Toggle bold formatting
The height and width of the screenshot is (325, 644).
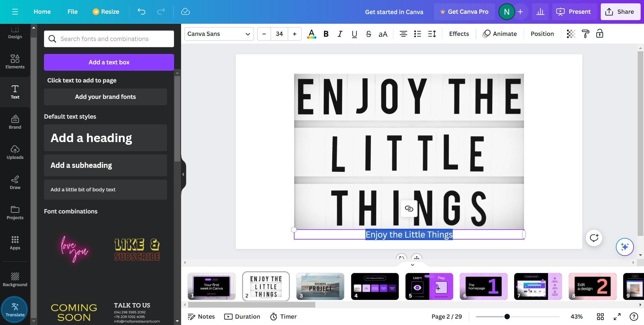pyautogui.click(x=326, y=34)
